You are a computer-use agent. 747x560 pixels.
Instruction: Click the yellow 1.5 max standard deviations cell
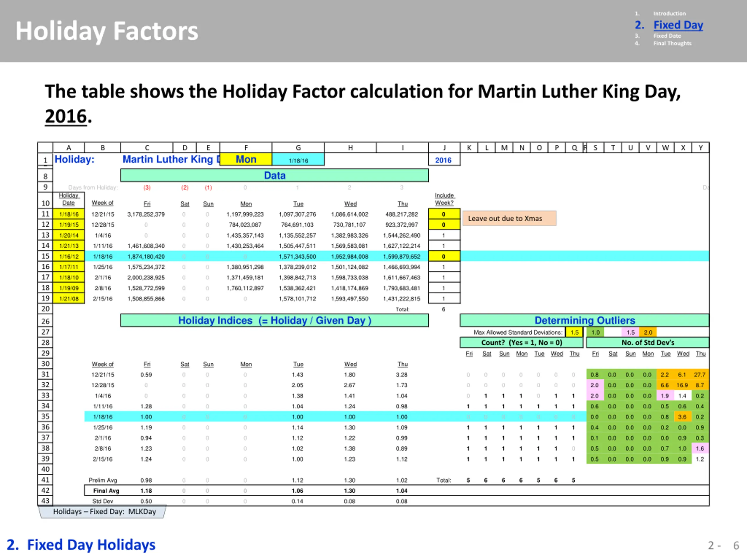pyautogui.click(x=575, y=332)
